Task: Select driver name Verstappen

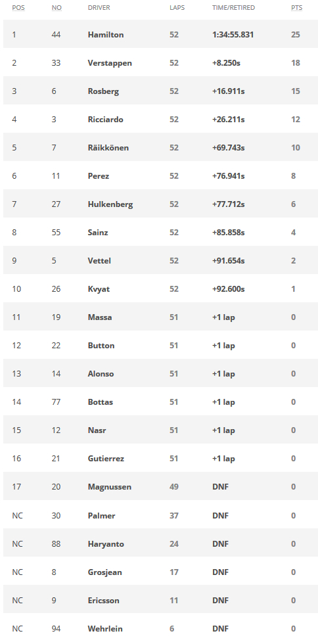Action: click(110, 63)
